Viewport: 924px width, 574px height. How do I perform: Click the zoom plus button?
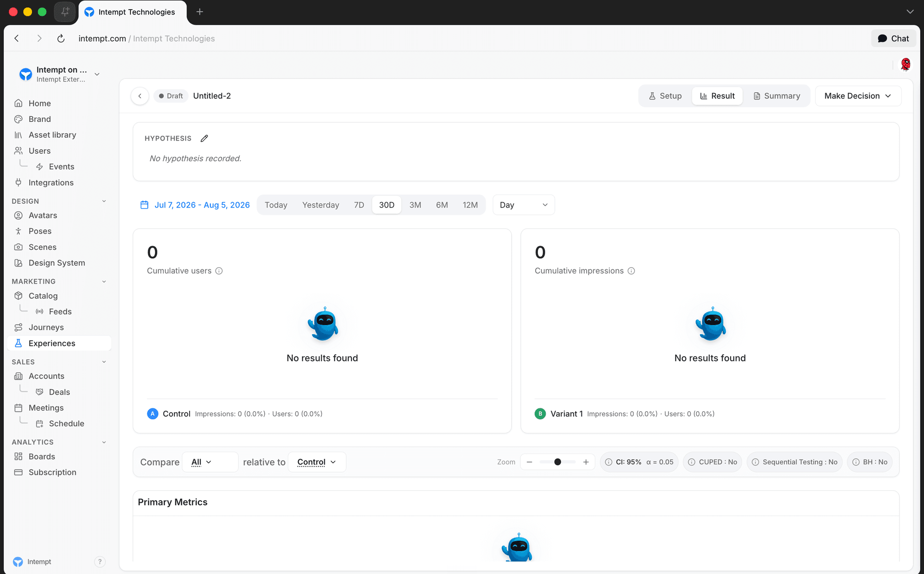click(x=586, y=462)
